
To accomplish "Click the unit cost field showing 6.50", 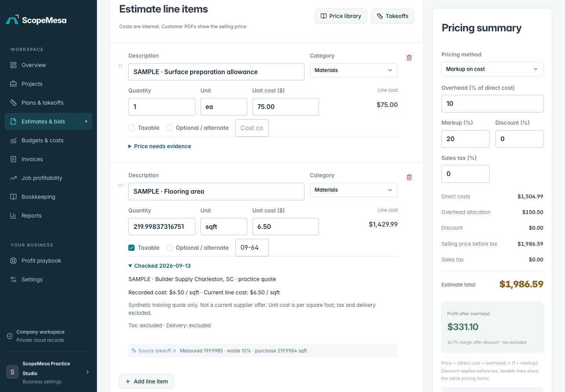I will pyautogui.click(x=286, y=227).
